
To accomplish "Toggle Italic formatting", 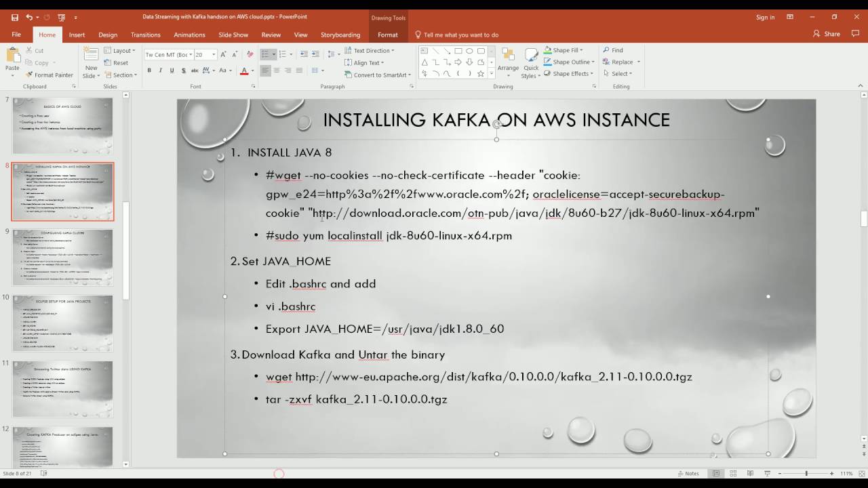I will click(160, 70).
